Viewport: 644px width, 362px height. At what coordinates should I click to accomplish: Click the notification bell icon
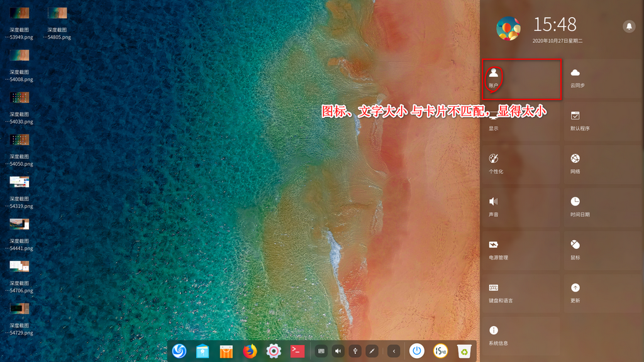[628, 26]
